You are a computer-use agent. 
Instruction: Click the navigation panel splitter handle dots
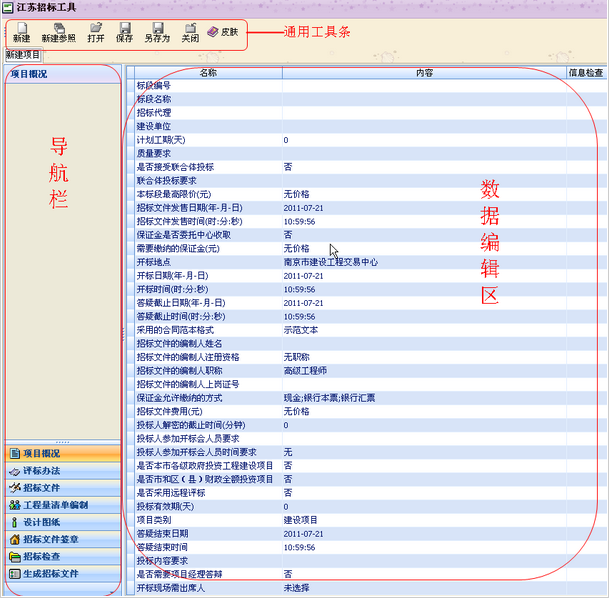click(63, 442)
